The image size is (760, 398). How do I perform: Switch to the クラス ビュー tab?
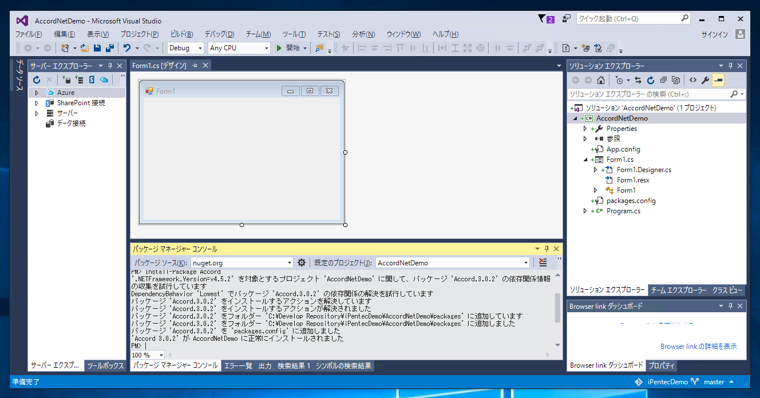(727, 290)
